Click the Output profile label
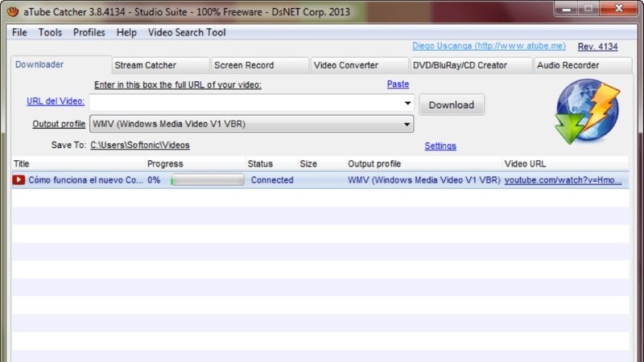The image size is (644, 362). [59, 124]
